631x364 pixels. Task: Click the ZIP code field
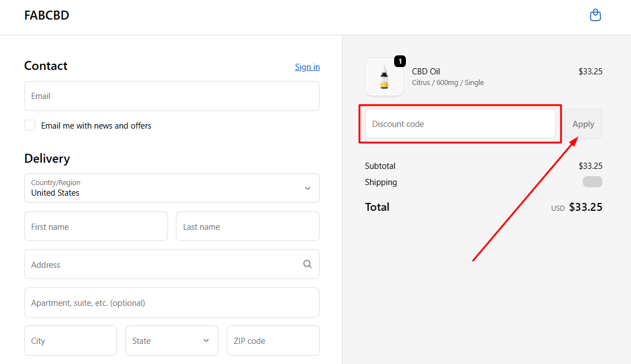(273, 341)
